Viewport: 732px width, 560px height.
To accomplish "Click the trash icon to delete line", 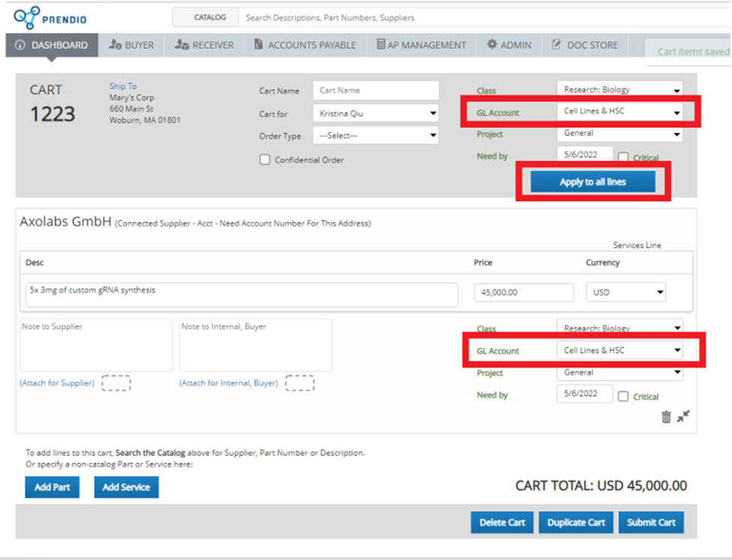I will coord(666,417).
